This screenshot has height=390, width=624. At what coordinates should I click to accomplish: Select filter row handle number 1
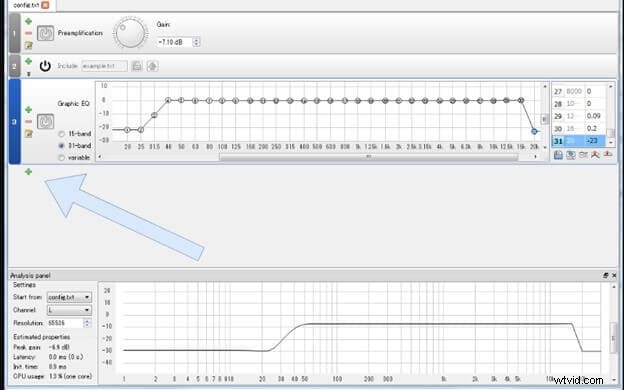tap(14, 33)
